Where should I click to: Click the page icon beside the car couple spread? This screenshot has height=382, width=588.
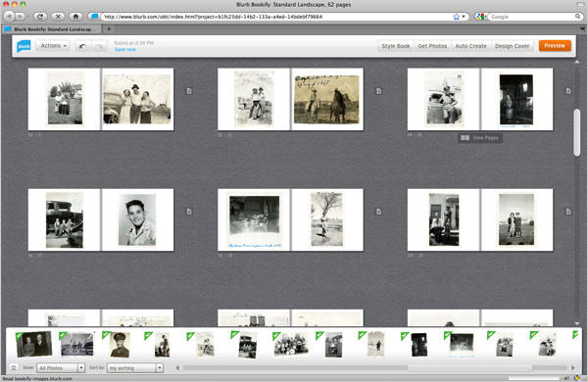[x=189, y=91]
